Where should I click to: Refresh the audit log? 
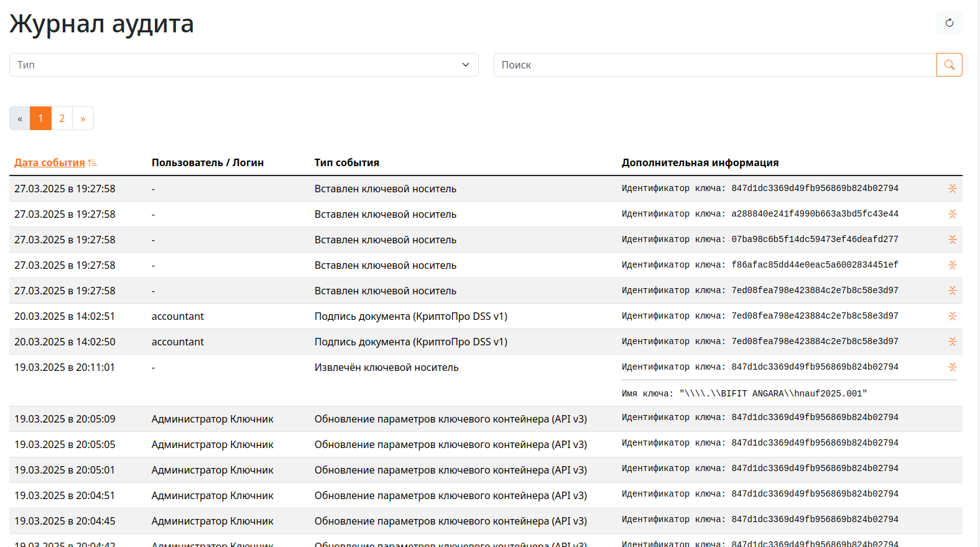(949, 23)
